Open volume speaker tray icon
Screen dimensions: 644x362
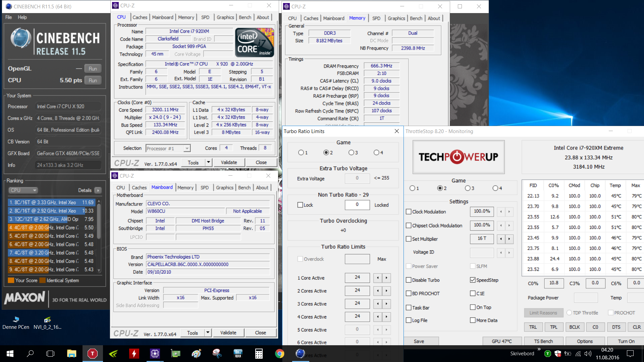click(x=588, y=354)
